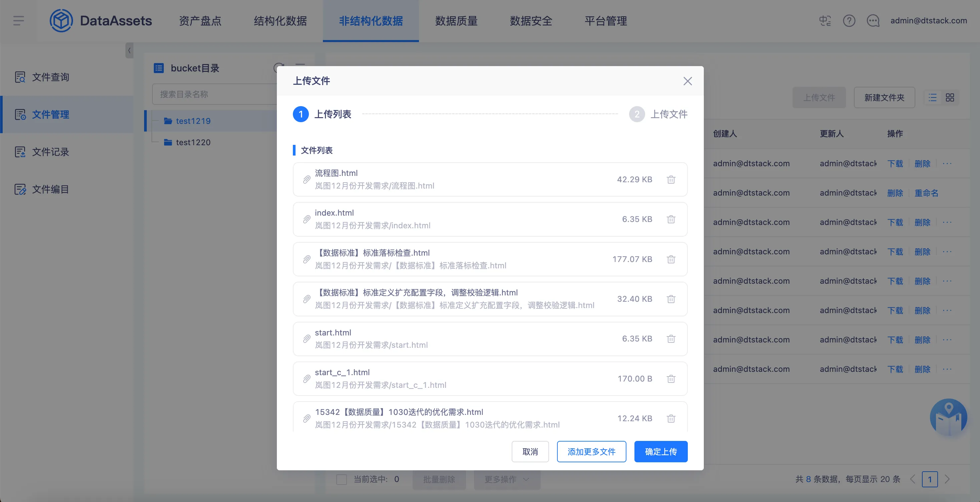Open the 数据质量 top menu tab
This screenshot has width=980, height=502.
[x=456, y=21]
